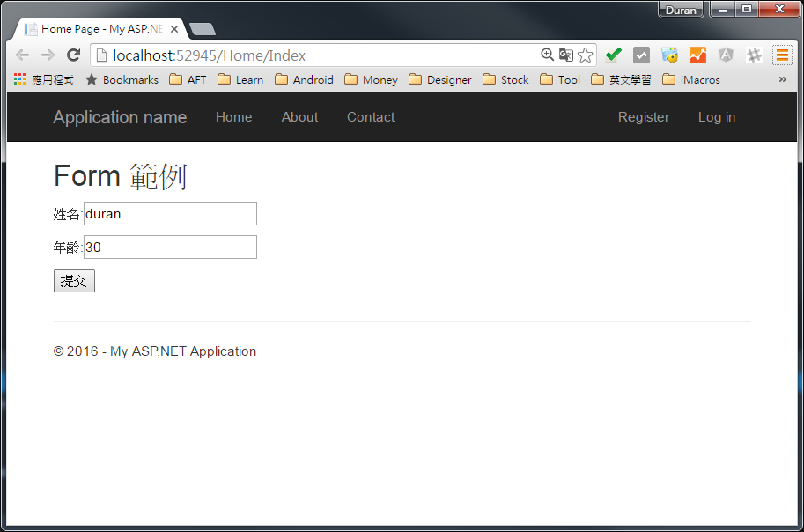Screen dimensions: 804x532
Task: Click the browser forward arrow
Action: click(x=48, y=55)
